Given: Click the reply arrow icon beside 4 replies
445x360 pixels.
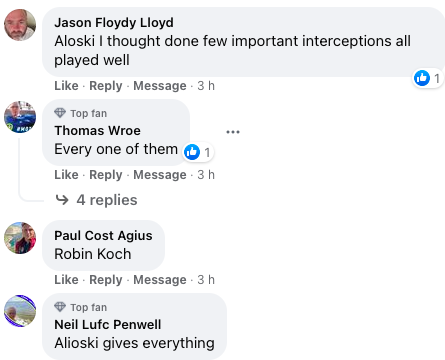Looking at the screenshot, I should (x=62, y=200).
